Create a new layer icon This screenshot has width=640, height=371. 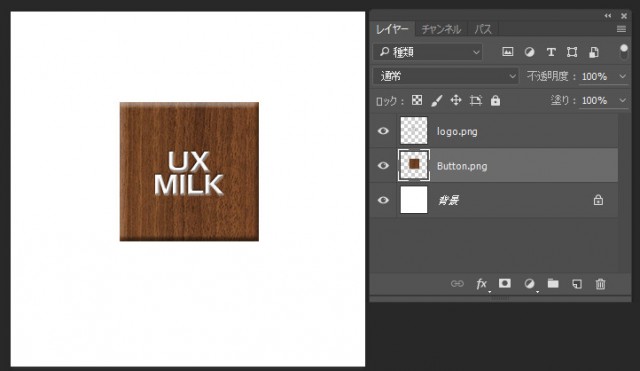577,284
